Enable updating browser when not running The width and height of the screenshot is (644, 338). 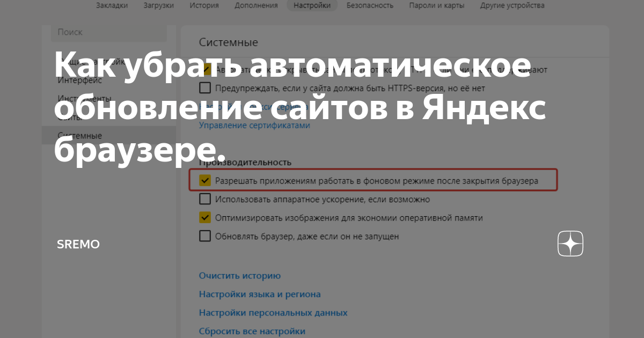[205, 236]
